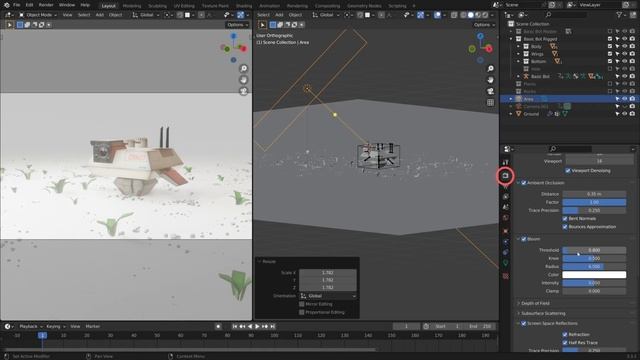Screen dimensions: 640x360
Task: Exclude the Body collection using its checkbox
Action: pos(610,47)
